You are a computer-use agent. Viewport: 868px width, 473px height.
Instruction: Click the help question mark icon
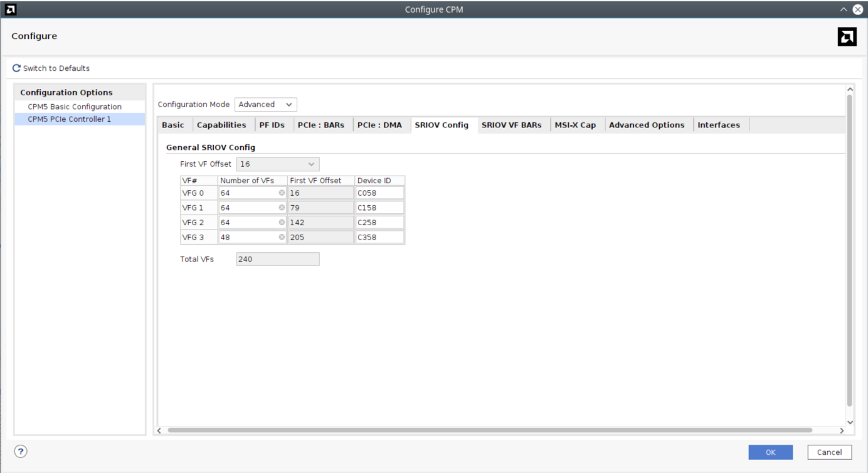[x=21, y=451]
